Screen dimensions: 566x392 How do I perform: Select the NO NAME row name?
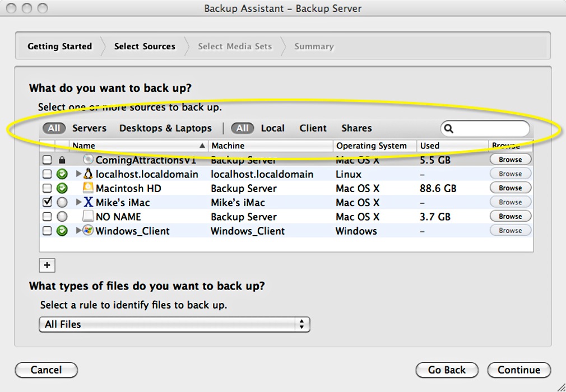click(x=118, y=217)
